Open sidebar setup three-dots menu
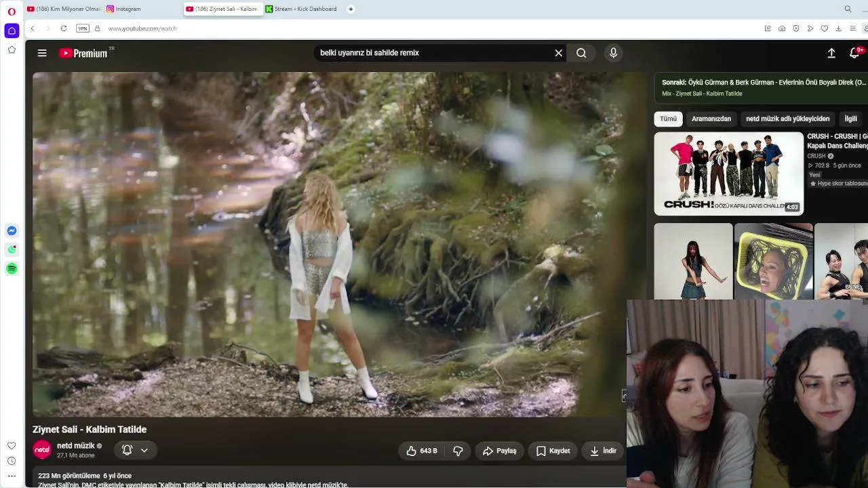This screenshot has width=868, height=488. [12, 476]
